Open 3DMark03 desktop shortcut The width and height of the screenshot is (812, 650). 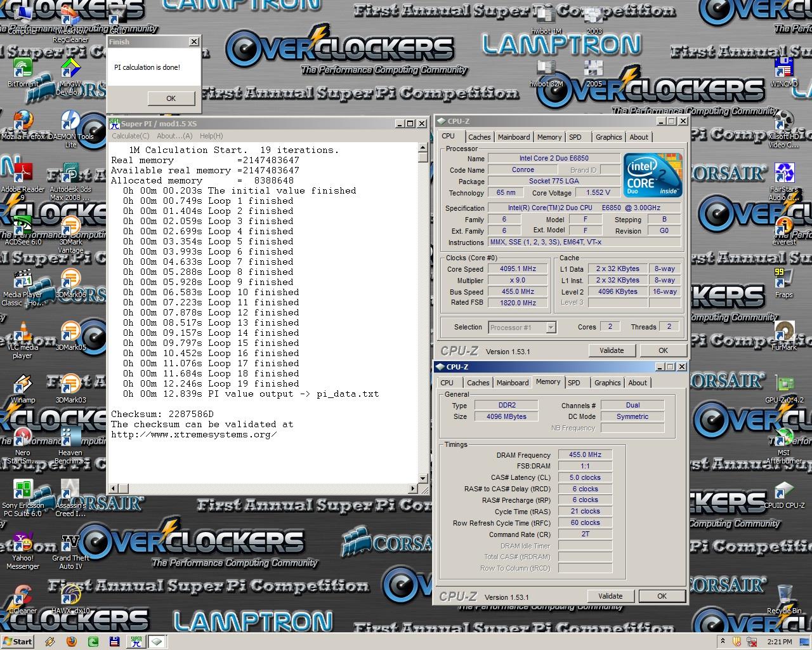pos(70,388)
